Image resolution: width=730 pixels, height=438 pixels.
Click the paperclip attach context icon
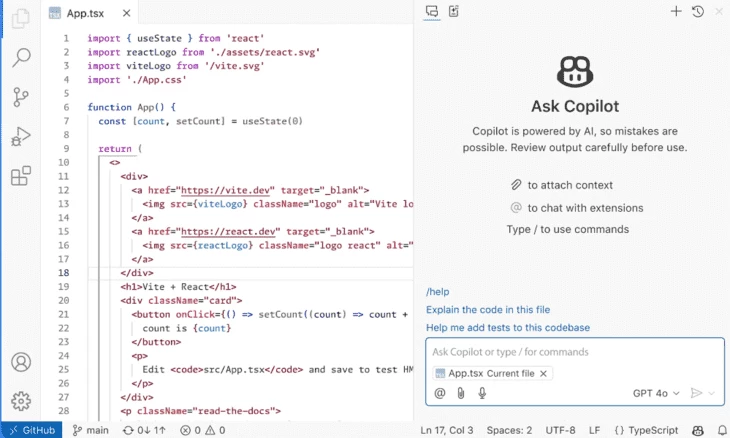461,393
